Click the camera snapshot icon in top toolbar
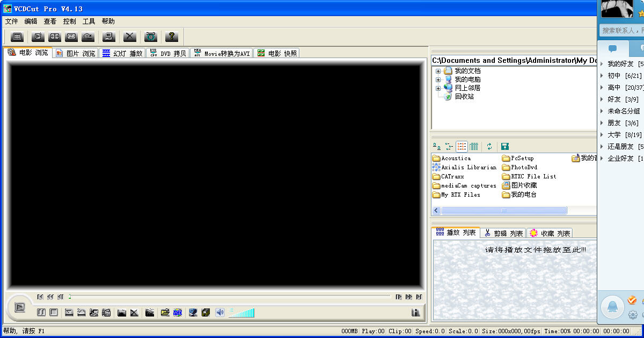Viewport: 644px width, 338px height. [x=151, y=37]
